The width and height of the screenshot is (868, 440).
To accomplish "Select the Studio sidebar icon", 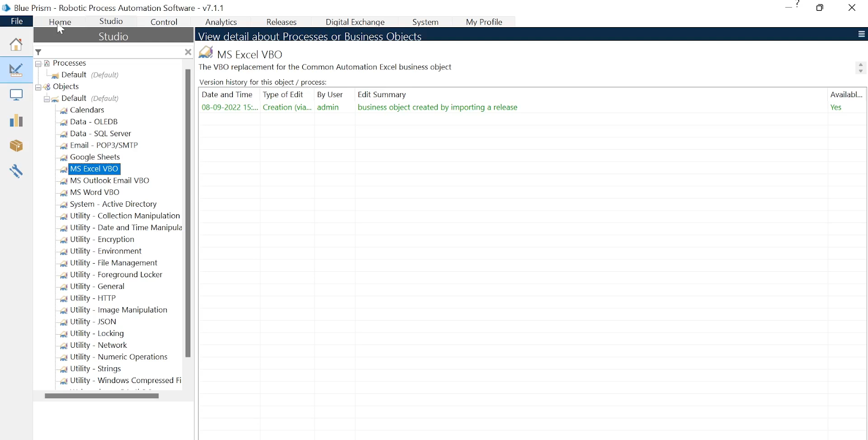I will [x=16, y=69].
